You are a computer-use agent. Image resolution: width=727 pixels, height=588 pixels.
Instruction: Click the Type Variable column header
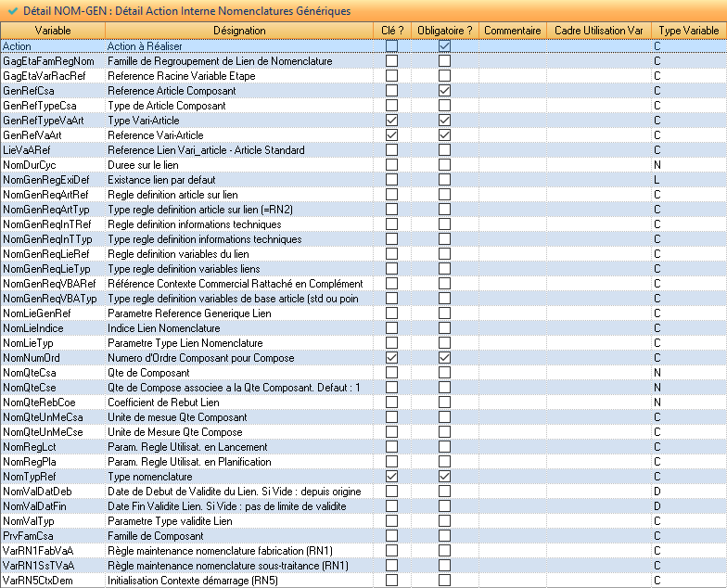(688, 31)
